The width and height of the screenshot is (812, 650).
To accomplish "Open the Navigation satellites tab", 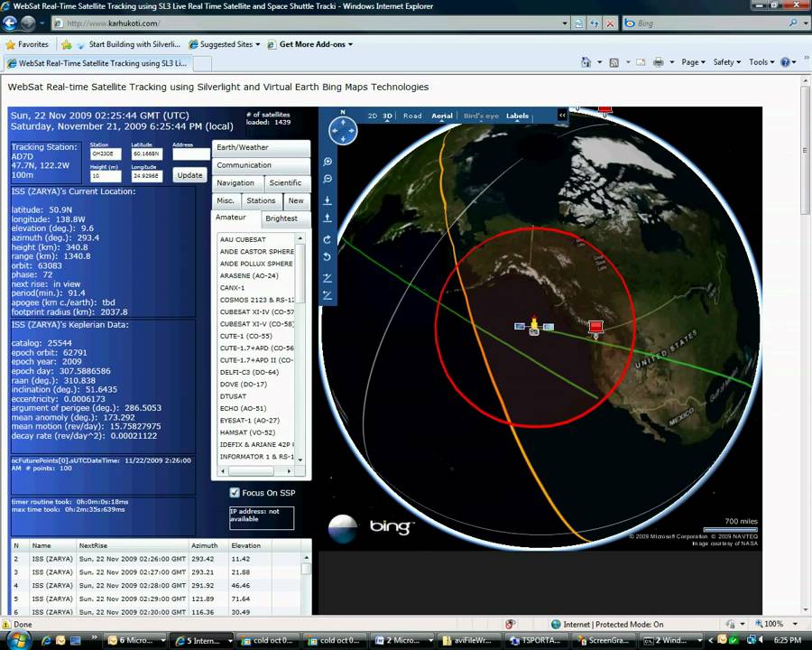I will tap(237, 183).
